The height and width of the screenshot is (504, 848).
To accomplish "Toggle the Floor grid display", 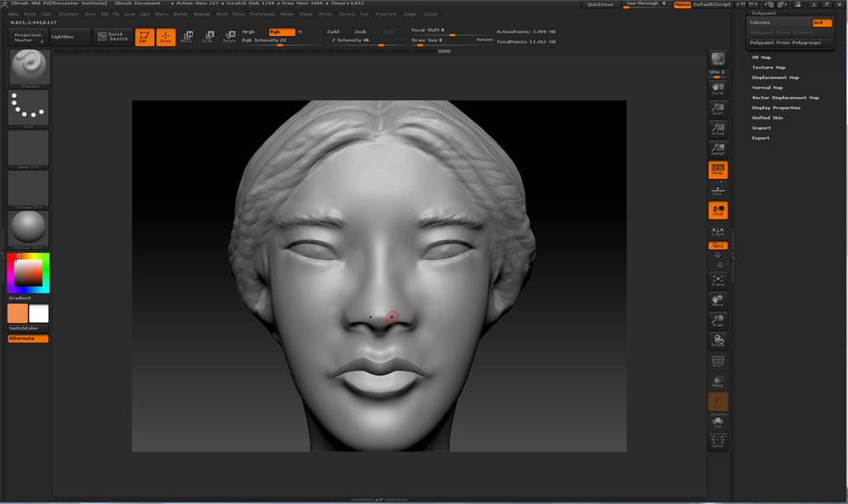I will pos(718,191).
